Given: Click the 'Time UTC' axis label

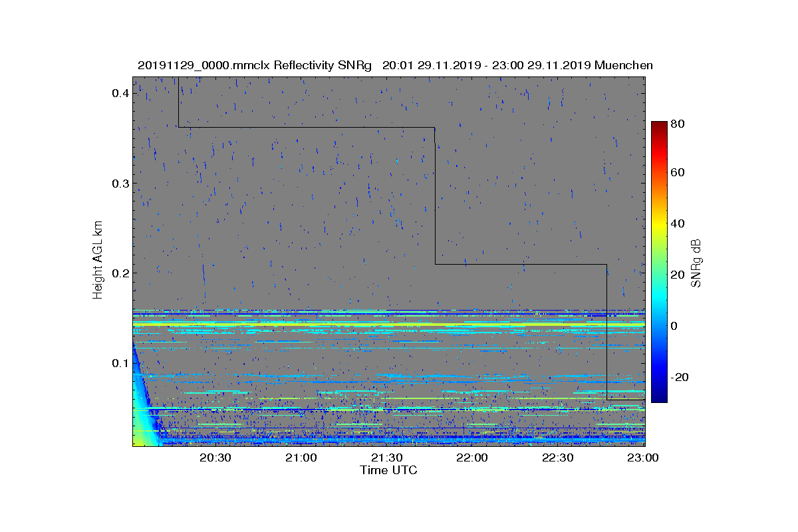Looking at the screenshot, I should tap(389, 470).
